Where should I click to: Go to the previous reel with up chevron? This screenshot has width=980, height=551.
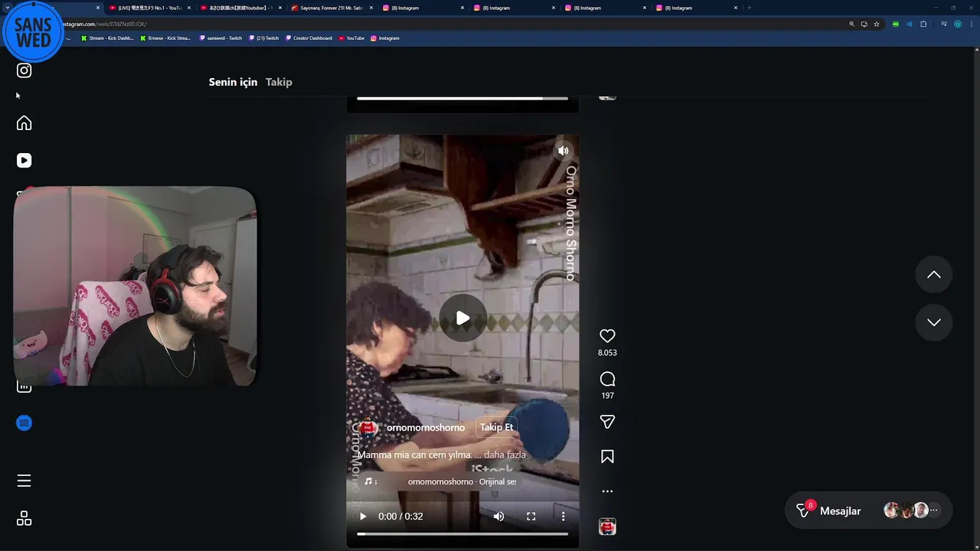pos(933,275)
